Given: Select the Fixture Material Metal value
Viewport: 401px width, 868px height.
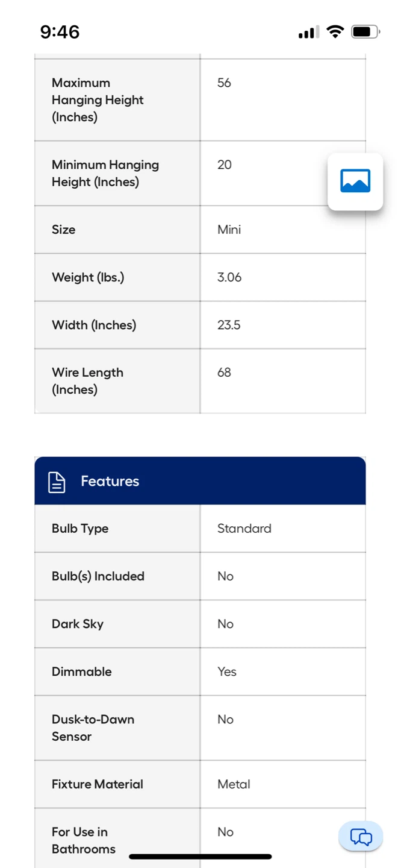Looking at the screenshot, I should [x=234, y=784].
